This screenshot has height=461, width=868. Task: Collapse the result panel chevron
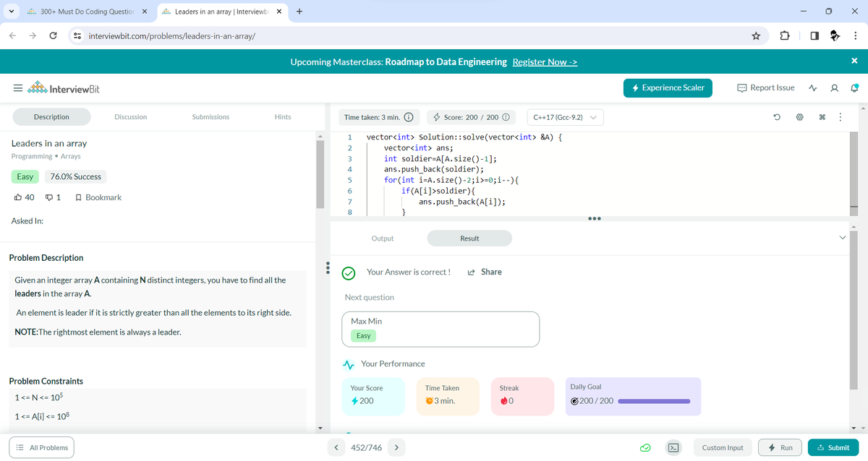click(x=841, y=238)
